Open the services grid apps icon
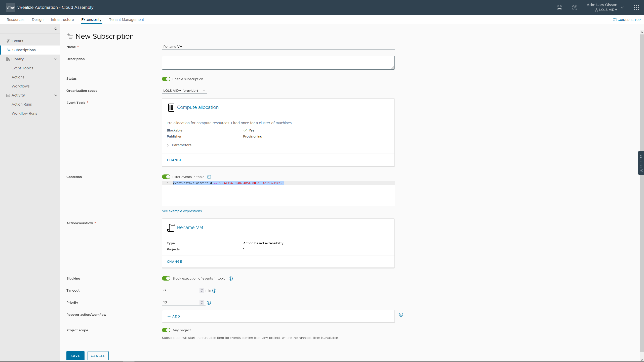Screen dimensions: 644x362 point(636,8)
